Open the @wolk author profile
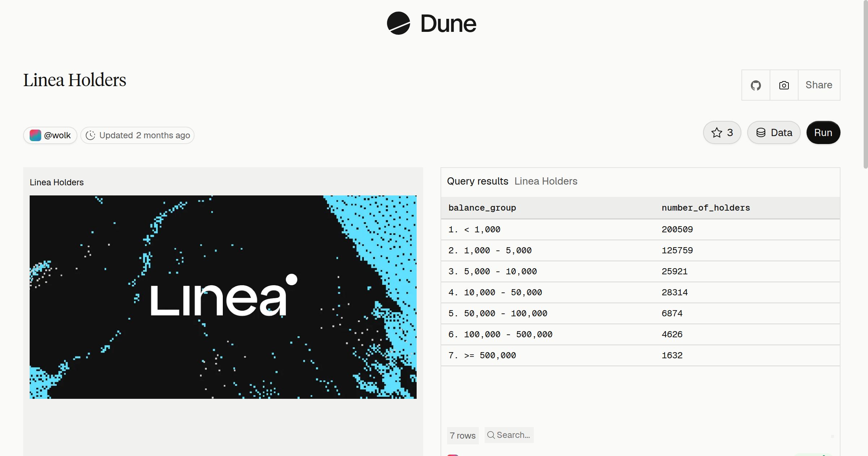Image resolution: width=868 pixels, height=456 pixels. [50, 135]
